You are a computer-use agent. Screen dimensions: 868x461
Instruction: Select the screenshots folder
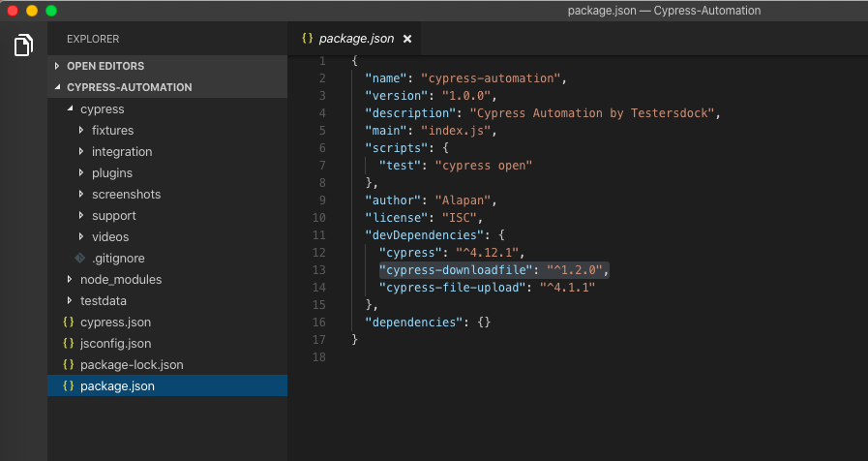(x=167, y=194)
